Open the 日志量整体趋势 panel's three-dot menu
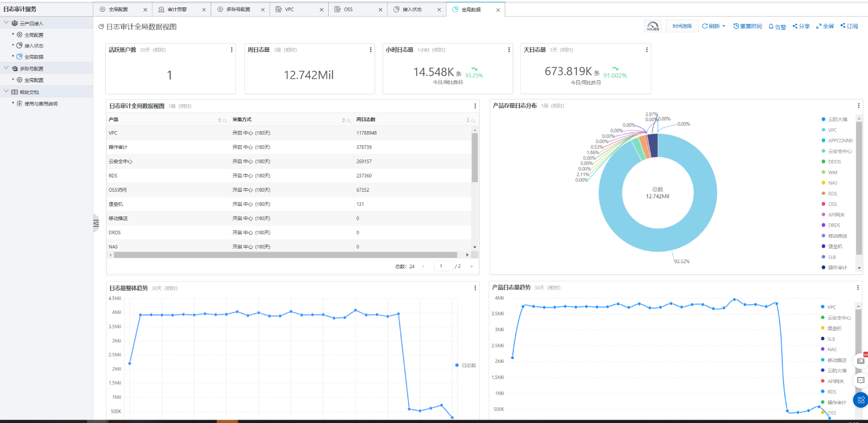Viewport: 868px width, 423px height. (x=475, y=288)
